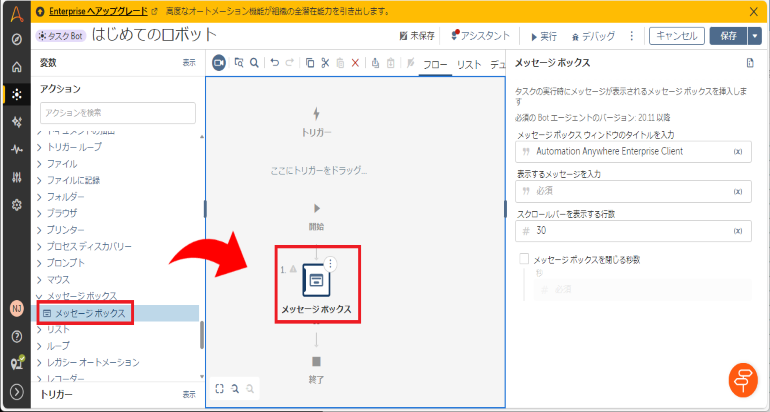Open the dropdown arrow next to 保存
The width and height of the screenshot is (770, 412).
coord(755,35)
